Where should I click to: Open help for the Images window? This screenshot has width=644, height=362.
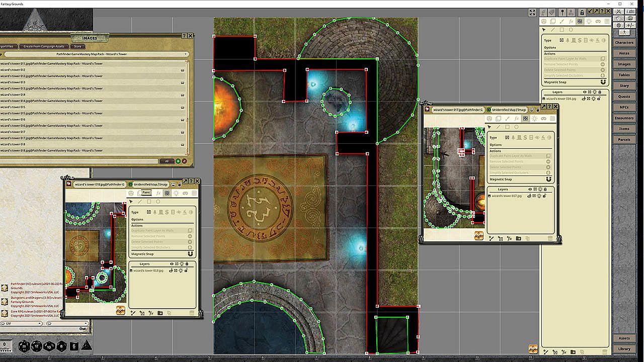(x=184, y=36)
